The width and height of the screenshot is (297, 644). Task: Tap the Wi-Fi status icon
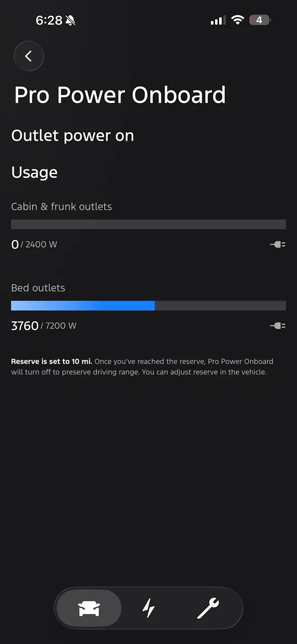pos(237,20)
